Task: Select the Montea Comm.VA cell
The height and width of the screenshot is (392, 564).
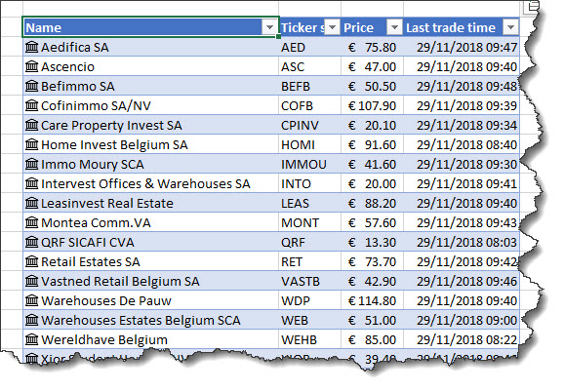Action: (150, 222)
